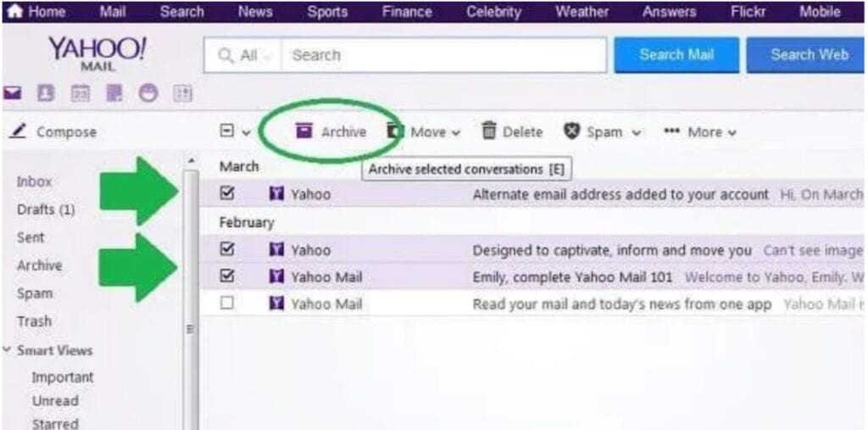Open Search in the top navigation bar
This screenshot has width=868, height=430.
pos(182,12)
